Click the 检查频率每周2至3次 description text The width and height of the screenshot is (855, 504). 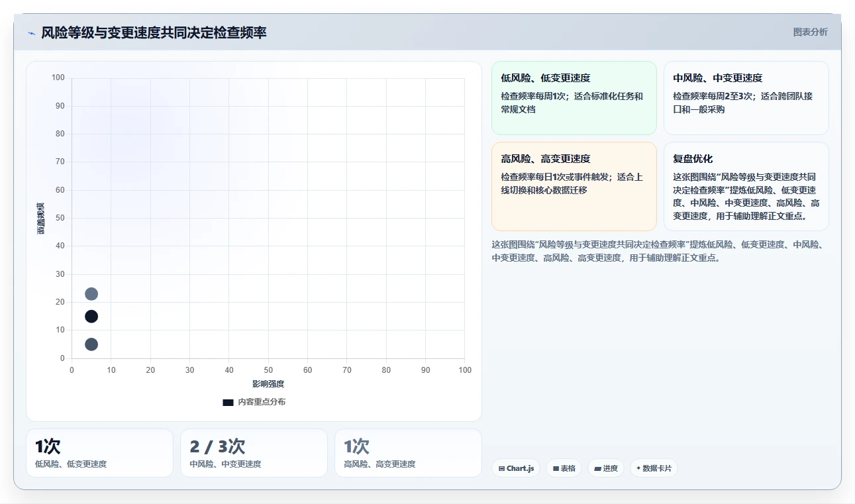pos(742,103)
